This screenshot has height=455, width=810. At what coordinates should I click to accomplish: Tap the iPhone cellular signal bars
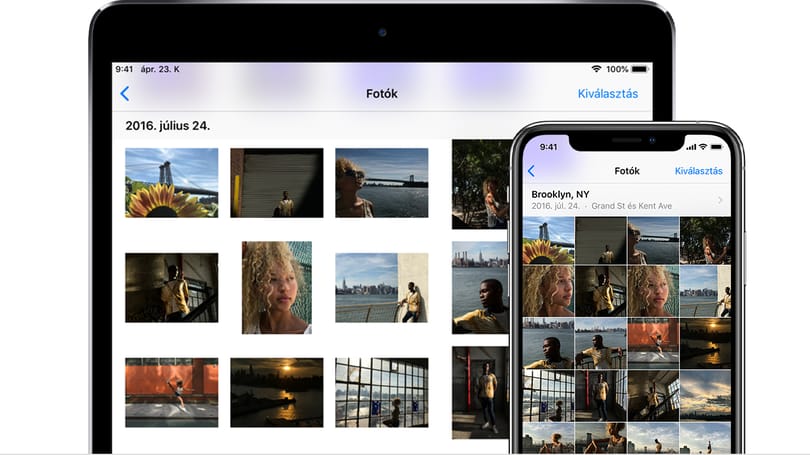point(691,147)
